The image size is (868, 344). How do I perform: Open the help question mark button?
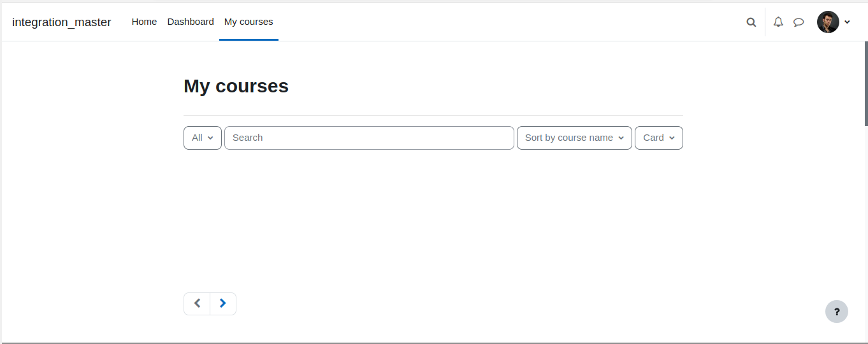tap(837, 312)
